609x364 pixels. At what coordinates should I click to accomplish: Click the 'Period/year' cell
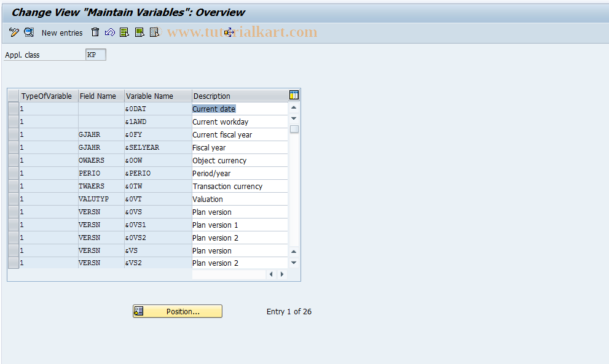coord(240,173)
